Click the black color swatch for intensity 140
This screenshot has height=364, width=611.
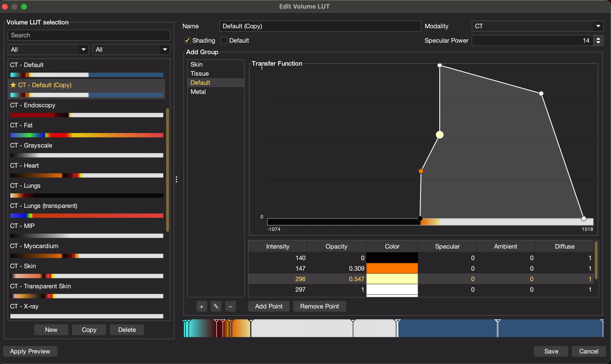[x=392, y=258]
